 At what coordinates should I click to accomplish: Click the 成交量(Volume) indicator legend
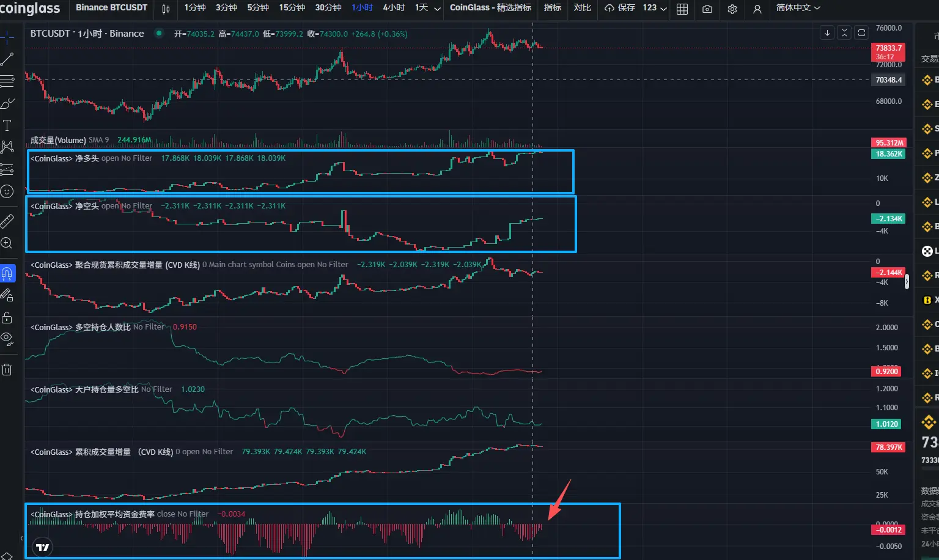(58, 140)
